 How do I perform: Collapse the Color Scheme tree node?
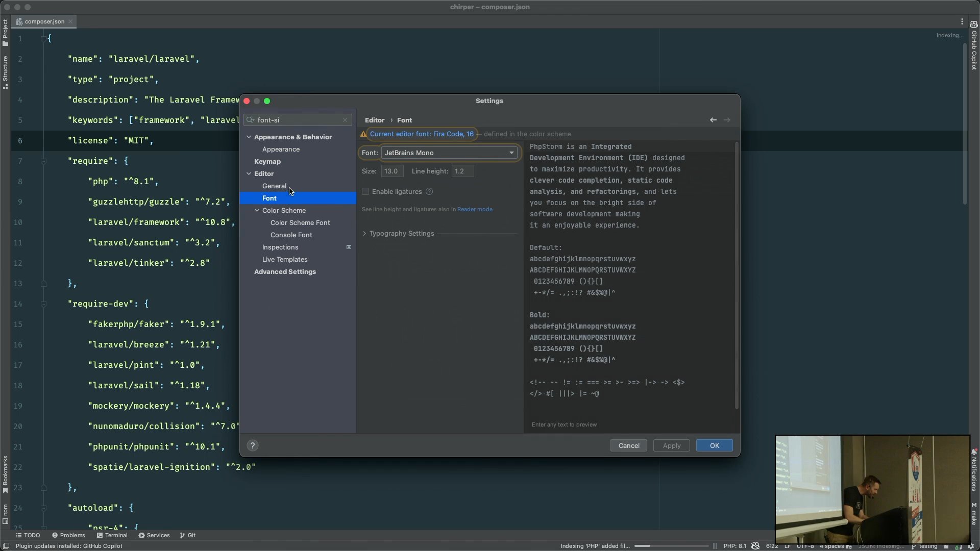tap(257, 210)
